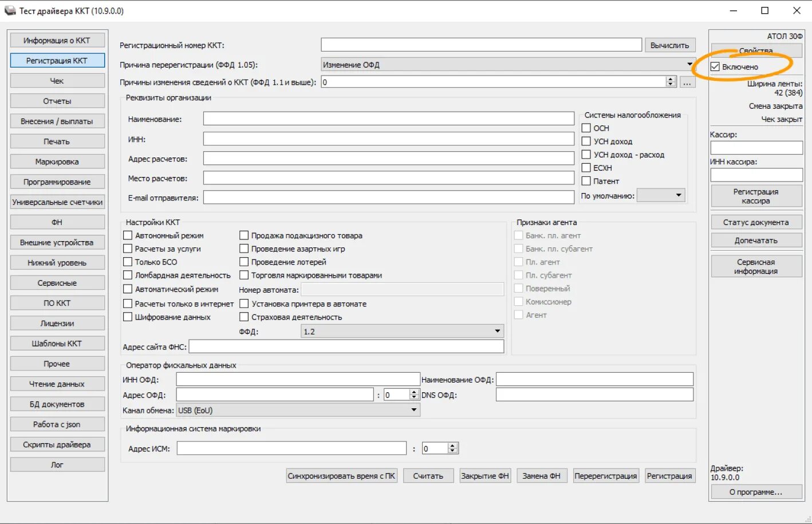Check the УСН доход option
The width and height of the screenshot is (812, 524).
point(586,141)
